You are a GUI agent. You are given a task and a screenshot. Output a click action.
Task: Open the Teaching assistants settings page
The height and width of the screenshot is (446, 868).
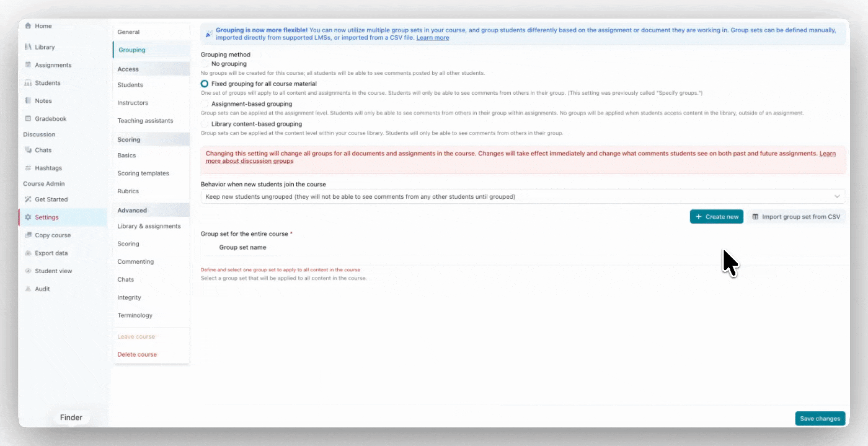145,121
